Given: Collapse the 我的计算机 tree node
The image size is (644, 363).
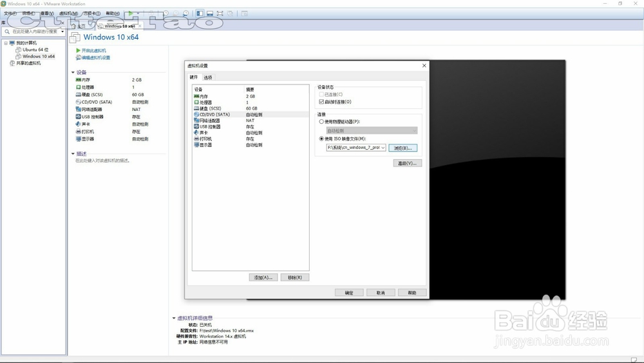Looking at the screenshot, I should point(6,43).
